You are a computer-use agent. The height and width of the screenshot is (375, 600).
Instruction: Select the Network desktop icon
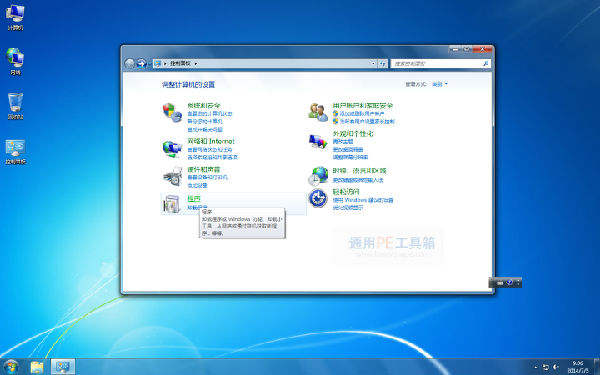15,62
